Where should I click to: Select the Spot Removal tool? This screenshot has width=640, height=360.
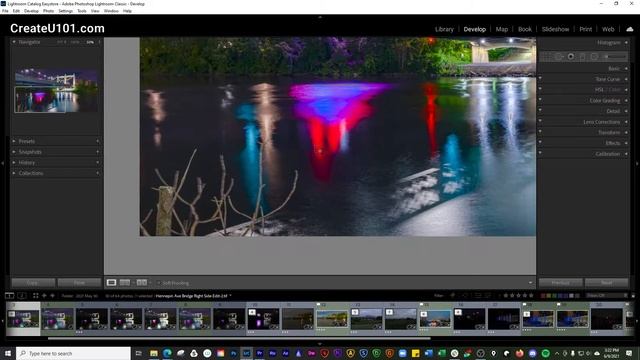pos(558,57)
